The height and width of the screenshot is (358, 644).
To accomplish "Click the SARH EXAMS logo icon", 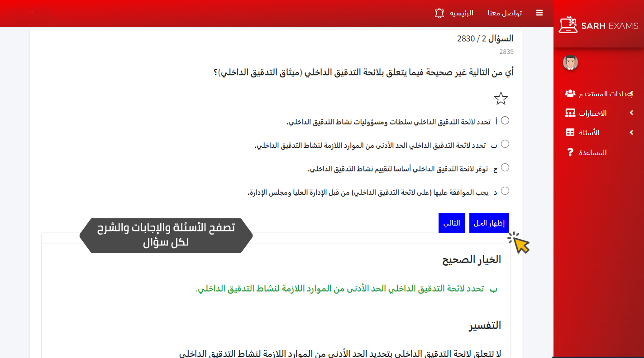I will (x=568, y=25).
